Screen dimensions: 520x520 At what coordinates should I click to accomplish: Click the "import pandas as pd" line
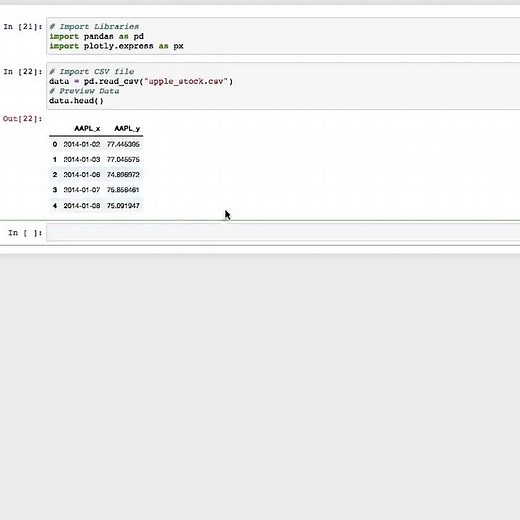pos(96,36)
